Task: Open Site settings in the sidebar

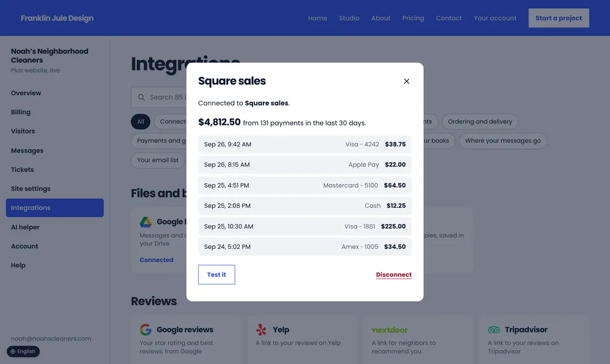Action: click(30, 188)
